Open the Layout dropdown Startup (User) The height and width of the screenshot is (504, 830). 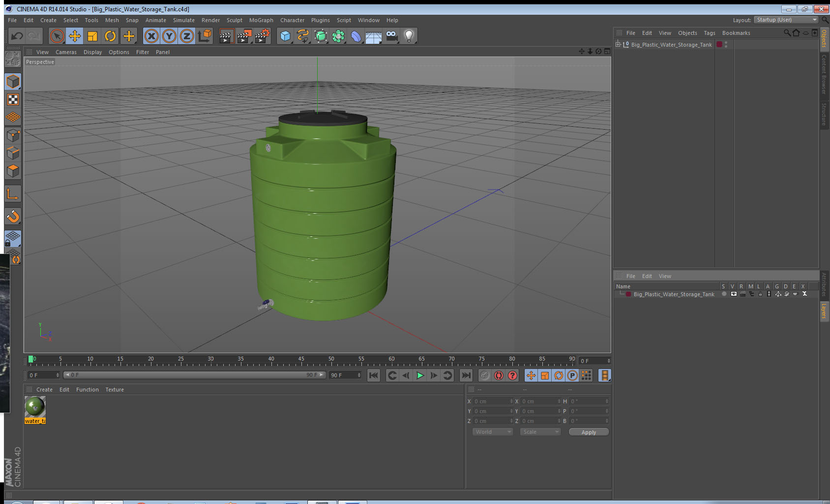(786, 20)
